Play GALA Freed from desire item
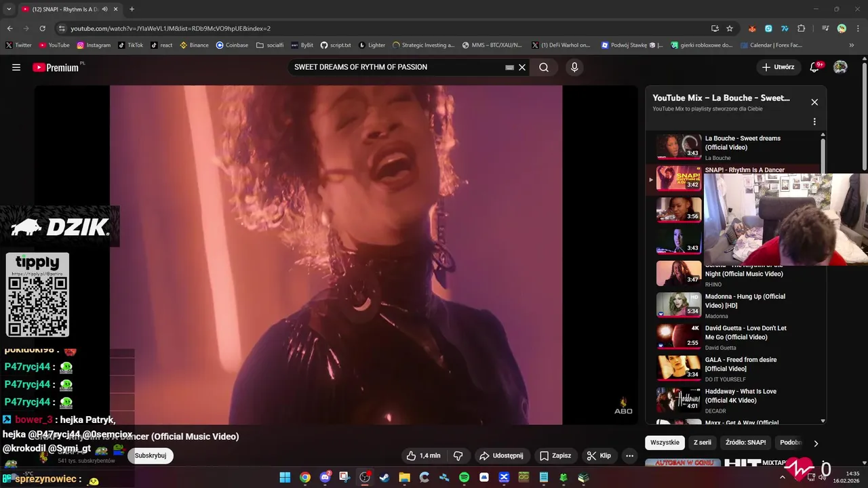868x488 pixels. pyautogui.click(x=736, y=369)
